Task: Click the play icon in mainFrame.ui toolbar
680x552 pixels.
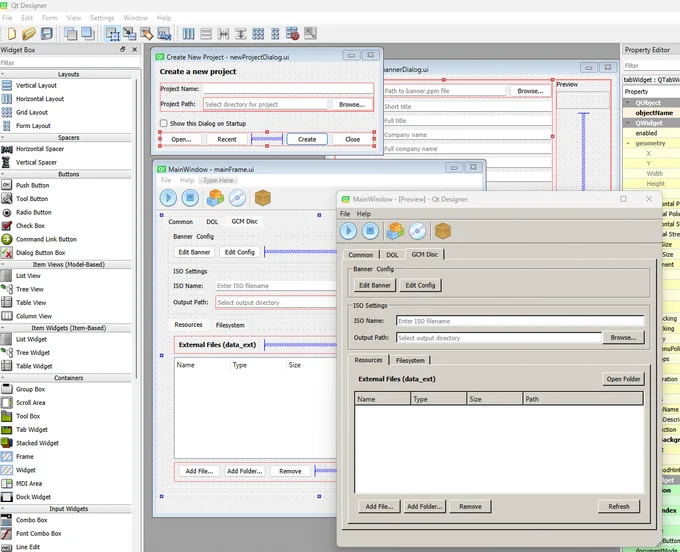Action: coord(168,198)
